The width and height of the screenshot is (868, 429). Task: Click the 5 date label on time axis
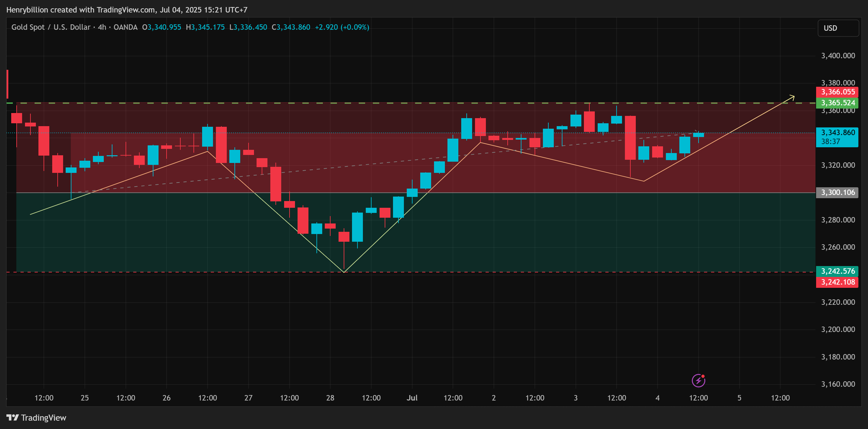(739, 398)
